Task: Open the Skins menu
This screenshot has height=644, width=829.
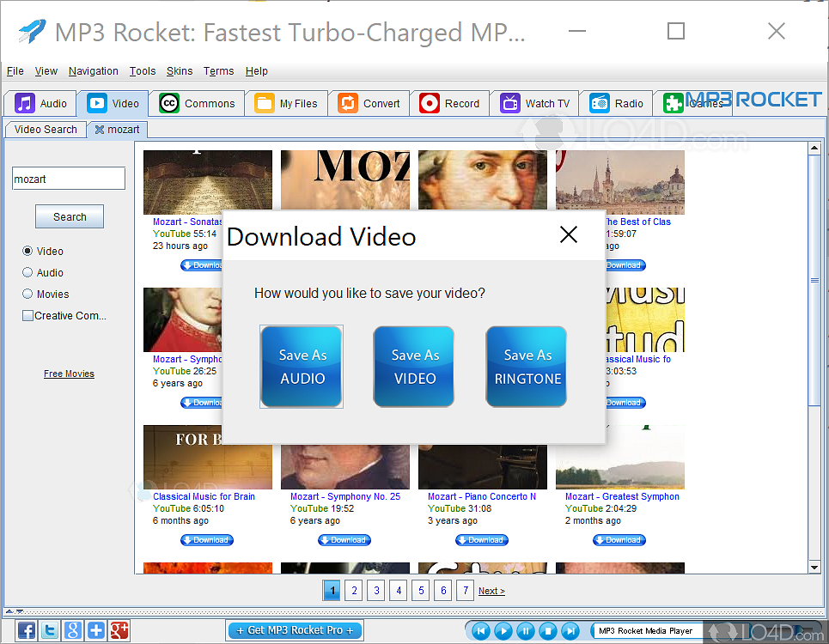Action: pyautogui.click(x=180, y=70)
